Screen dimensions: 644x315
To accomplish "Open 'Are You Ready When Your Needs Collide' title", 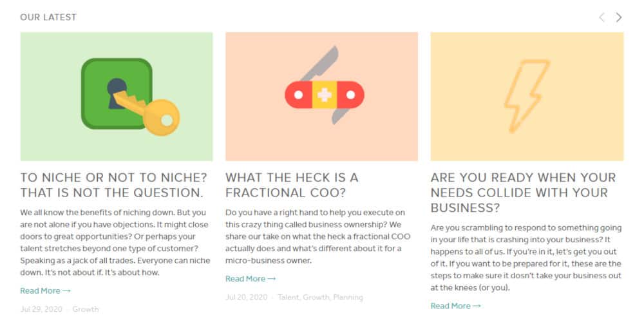I will [x=523, y=193].
